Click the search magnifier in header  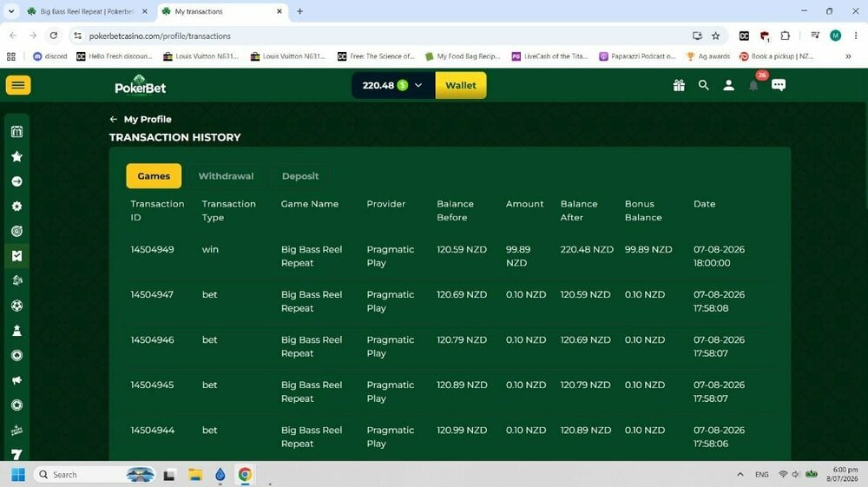pyautogui.click(x=704, y=85)
